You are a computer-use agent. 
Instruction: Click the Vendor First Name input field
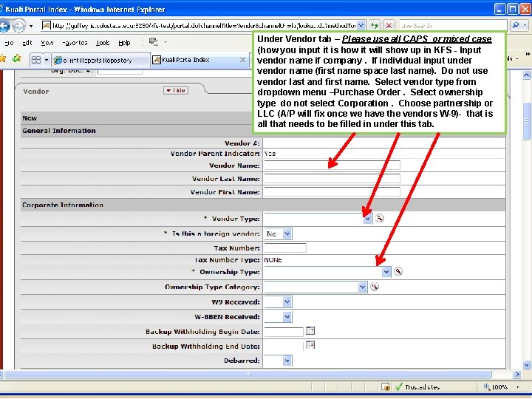pos(332,191)
